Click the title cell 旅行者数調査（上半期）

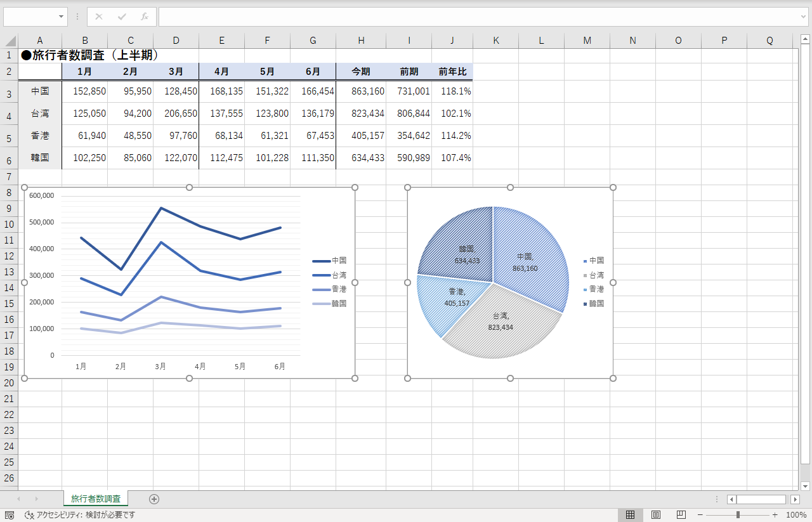(x=89, y=56)
